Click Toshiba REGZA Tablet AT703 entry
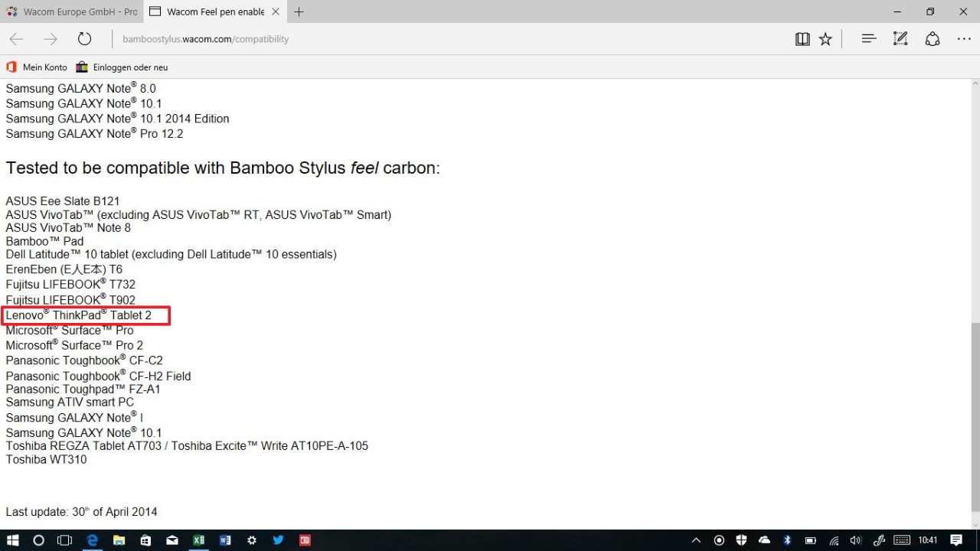Viewport: 980px width, 551px height. (187, 445)
